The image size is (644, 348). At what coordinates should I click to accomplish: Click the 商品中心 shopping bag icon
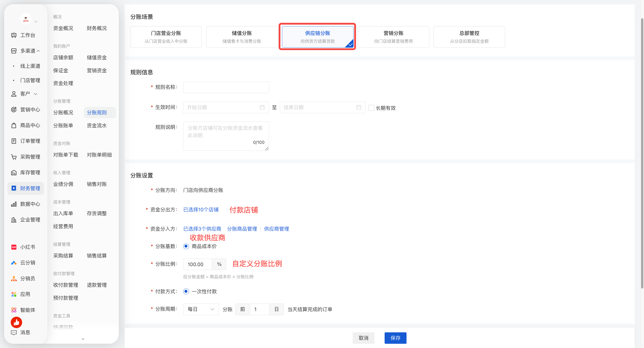(x=14, y=125)
